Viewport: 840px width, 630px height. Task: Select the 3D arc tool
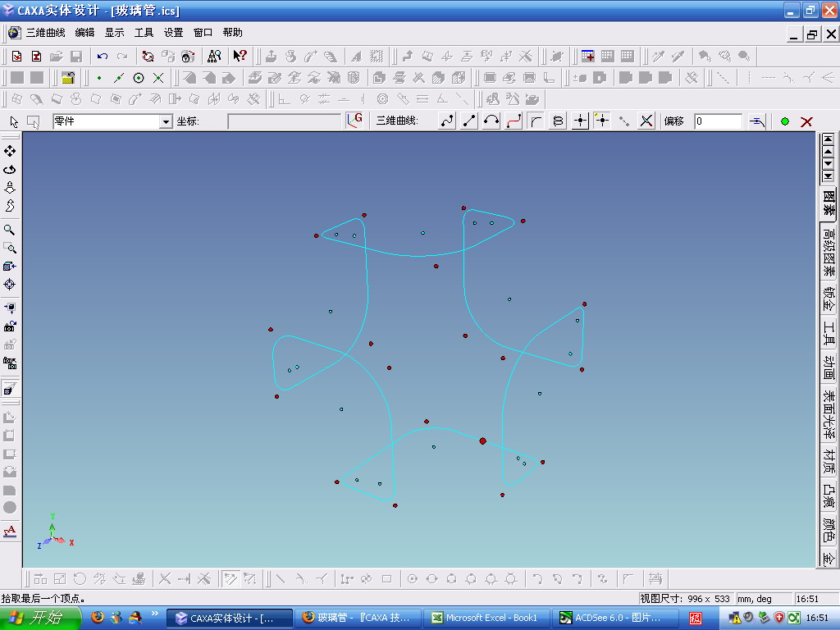(491, 121)
